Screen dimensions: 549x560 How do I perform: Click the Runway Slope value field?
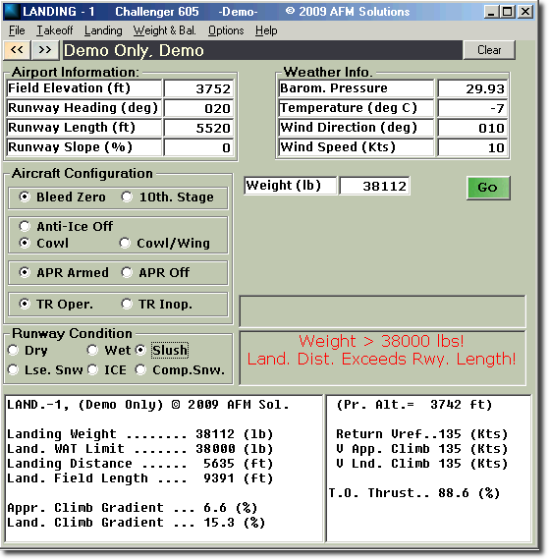pyautogui.click(x=199, y=148)
